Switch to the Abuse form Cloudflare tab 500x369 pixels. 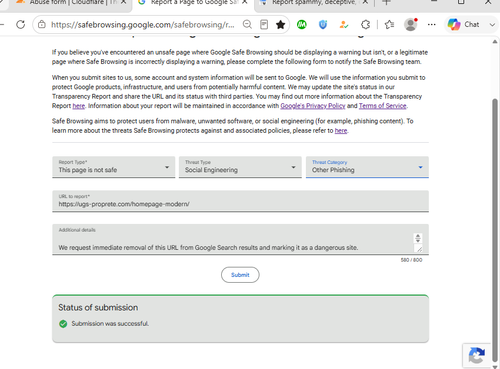[x=67, y=3]
